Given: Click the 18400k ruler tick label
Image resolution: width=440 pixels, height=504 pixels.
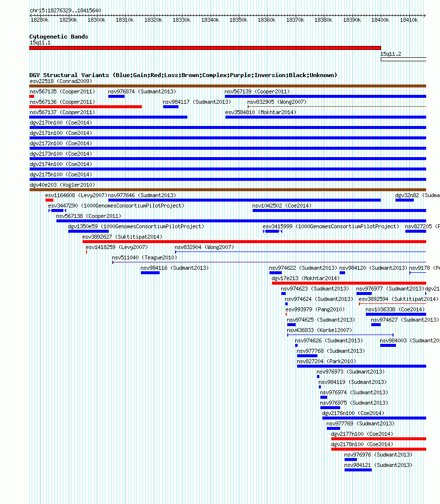Looking at the screenshot, I should point(380,20).
